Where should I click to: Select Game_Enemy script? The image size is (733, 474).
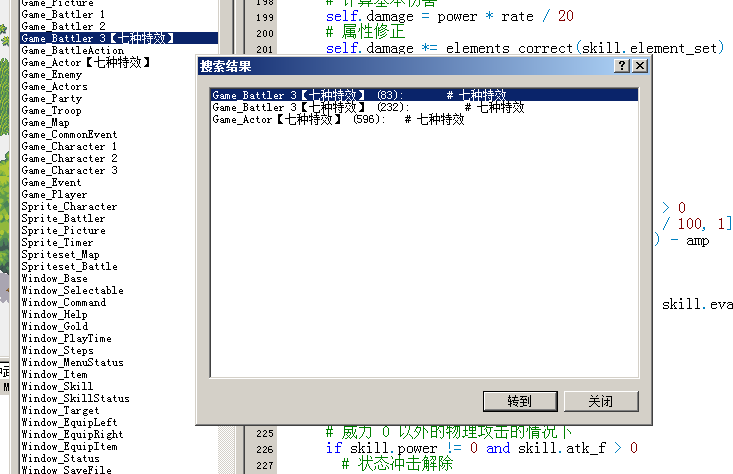coord(51,74)
